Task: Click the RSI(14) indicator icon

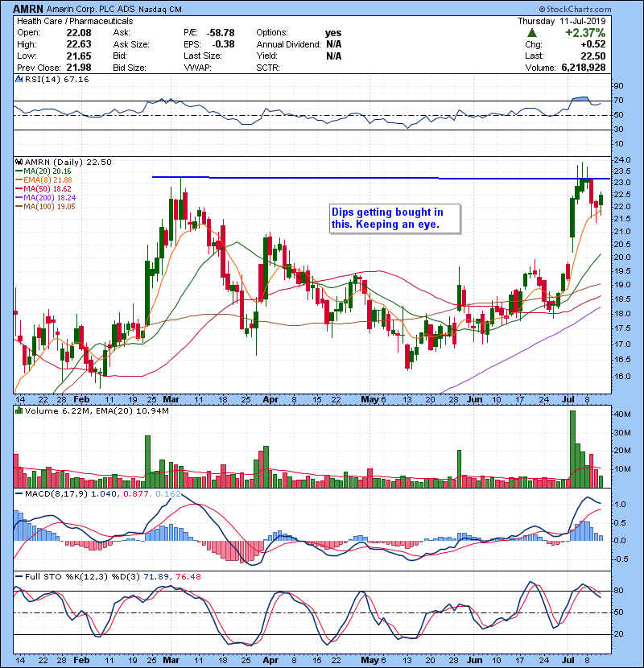Action: click(19, 79)
